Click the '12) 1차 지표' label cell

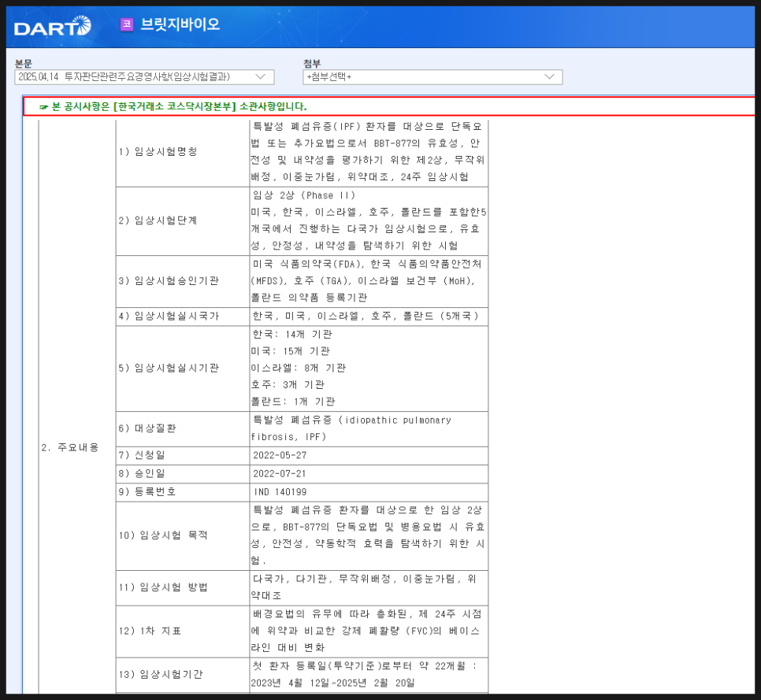(x=183, y=631)
